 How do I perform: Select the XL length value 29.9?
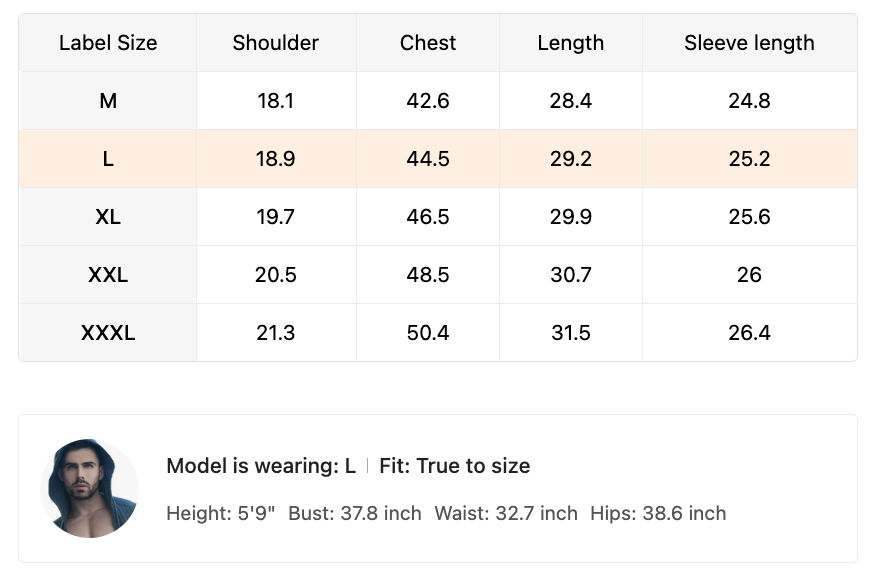coord(570,217)
